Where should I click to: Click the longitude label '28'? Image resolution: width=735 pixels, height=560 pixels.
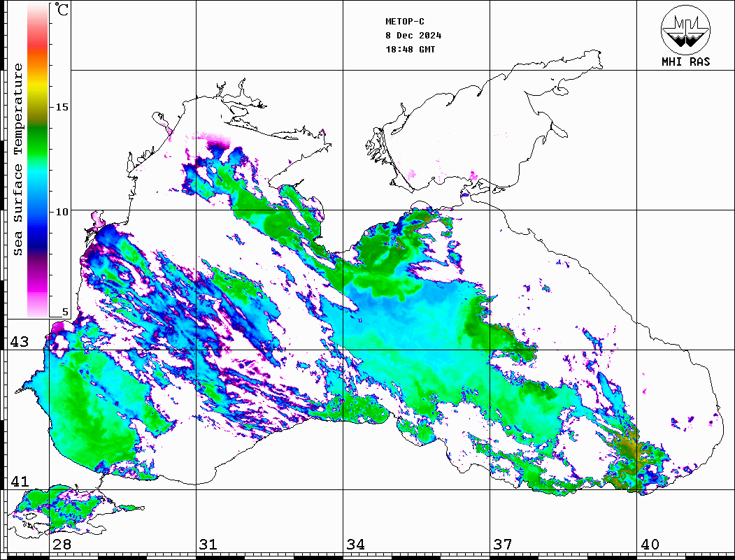[x=62, y=545]
